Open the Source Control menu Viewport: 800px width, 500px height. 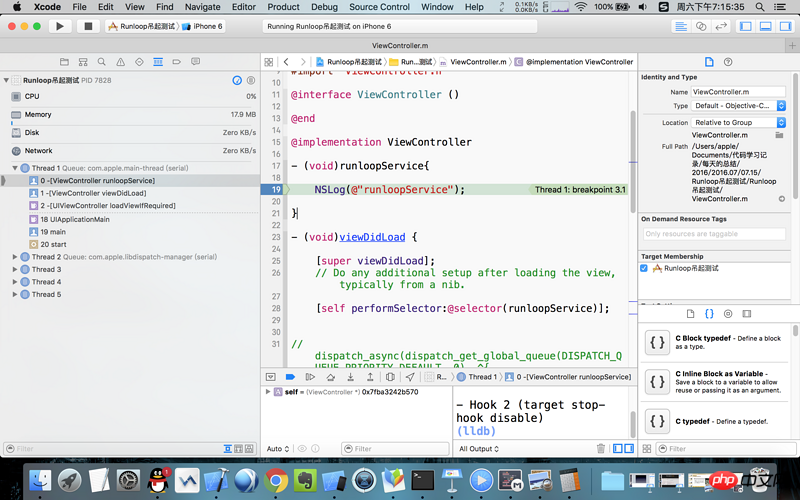[x=379, y=7]
